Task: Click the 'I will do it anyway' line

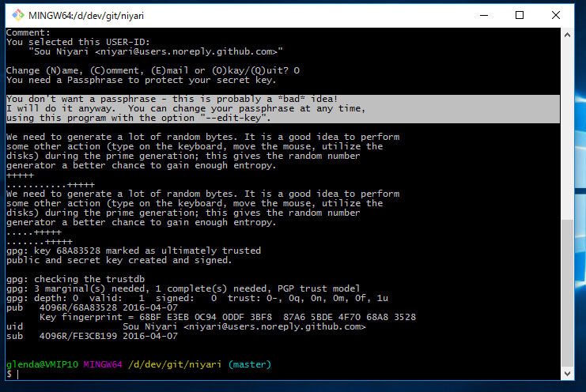Action: coord(186,108)
